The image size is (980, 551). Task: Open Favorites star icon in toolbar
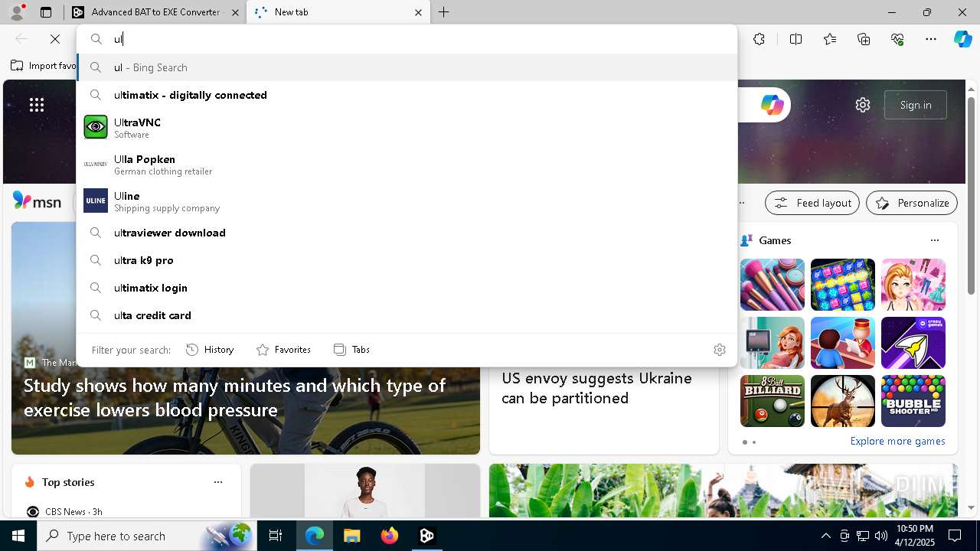830,39
